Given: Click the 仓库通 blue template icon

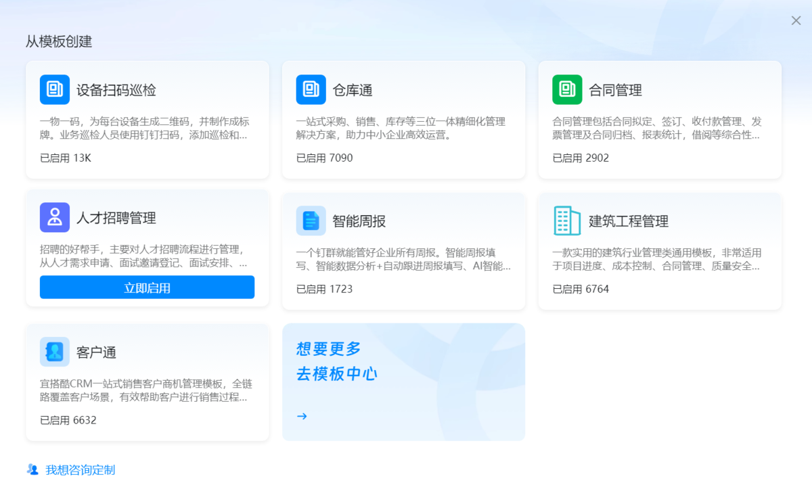Looking at the screenshot, I should pos(311,89).
